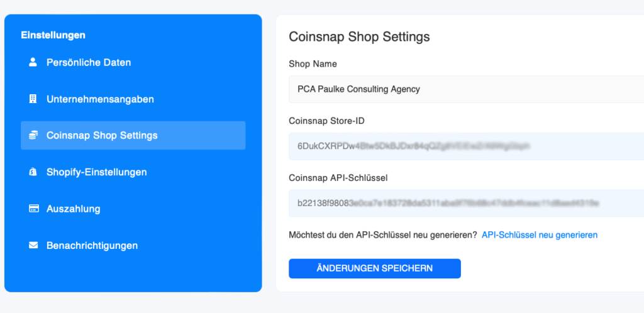Open the Persönliche Daten menu item
644x313 pixels.
click(x=89, y=63)
